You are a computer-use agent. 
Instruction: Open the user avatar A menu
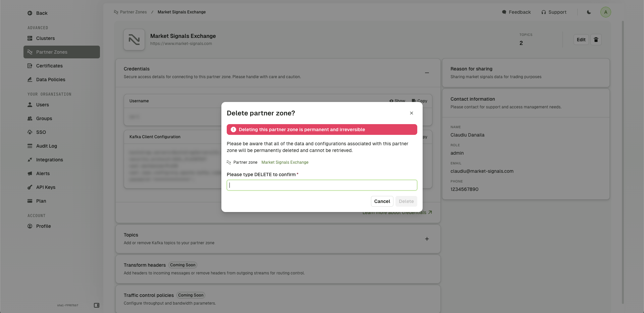tap(605, 12)
